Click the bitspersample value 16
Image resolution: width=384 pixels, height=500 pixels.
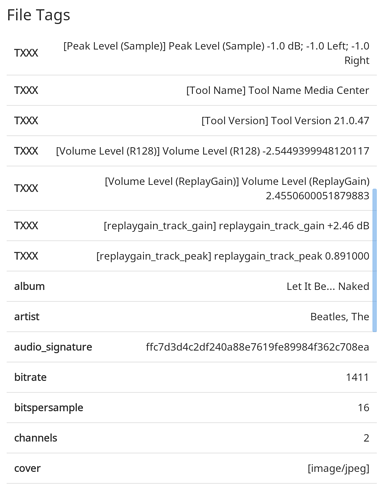click(363, 408)
